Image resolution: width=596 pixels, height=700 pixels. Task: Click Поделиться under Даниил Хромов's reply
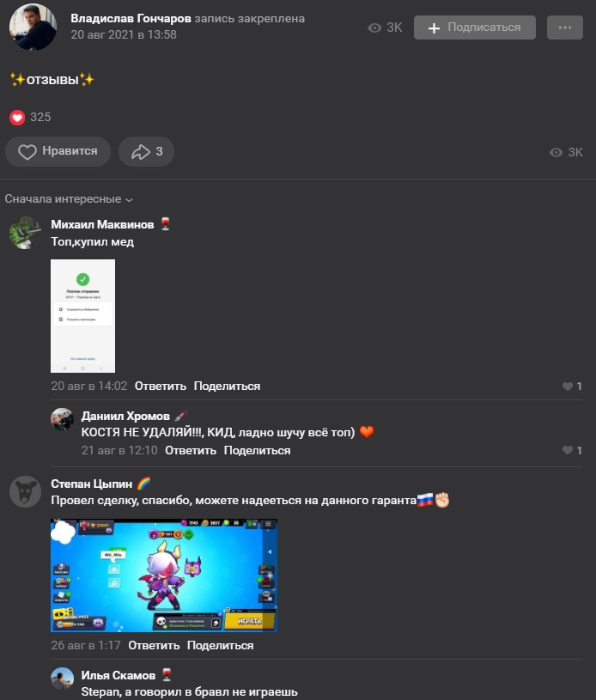[257, 450]
